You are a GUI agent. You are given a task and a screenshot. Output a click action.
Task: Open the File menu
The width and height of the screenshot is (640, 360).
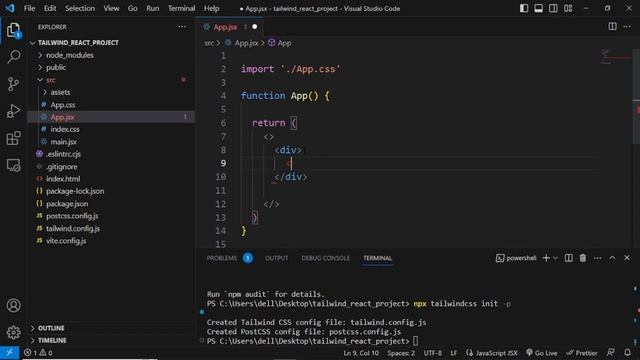29,8
